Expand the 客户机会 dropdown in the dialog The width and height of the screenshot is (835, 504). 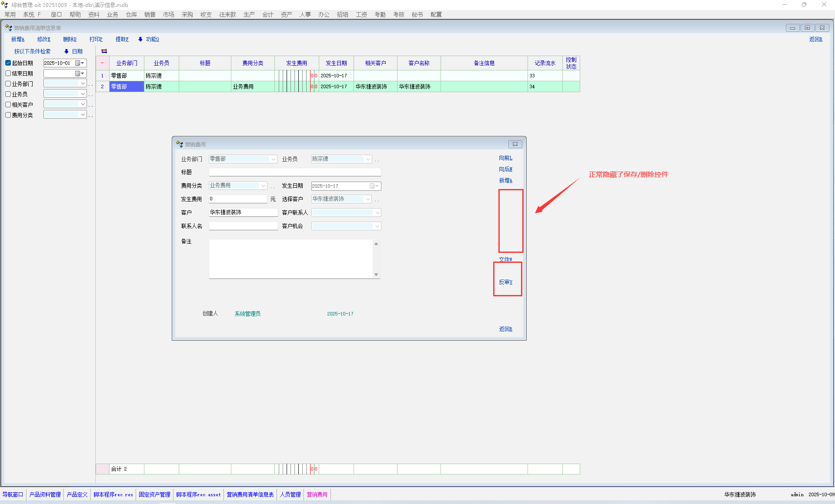click(377, 226)
